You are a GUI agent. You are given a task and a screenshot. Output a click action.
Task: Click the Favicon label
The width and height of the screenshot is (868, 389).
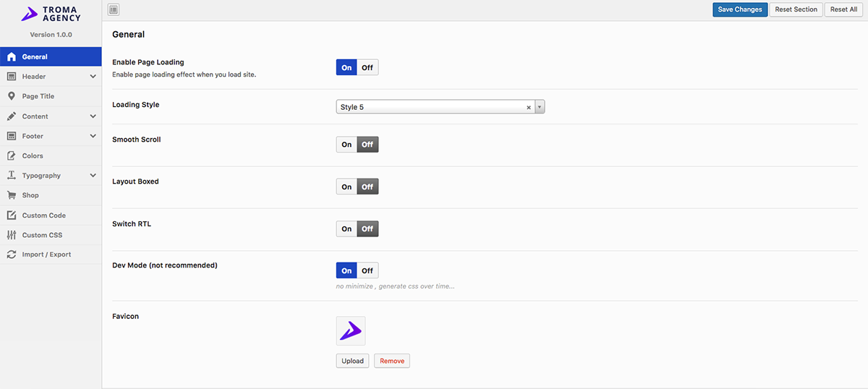(x=126, y=316)
